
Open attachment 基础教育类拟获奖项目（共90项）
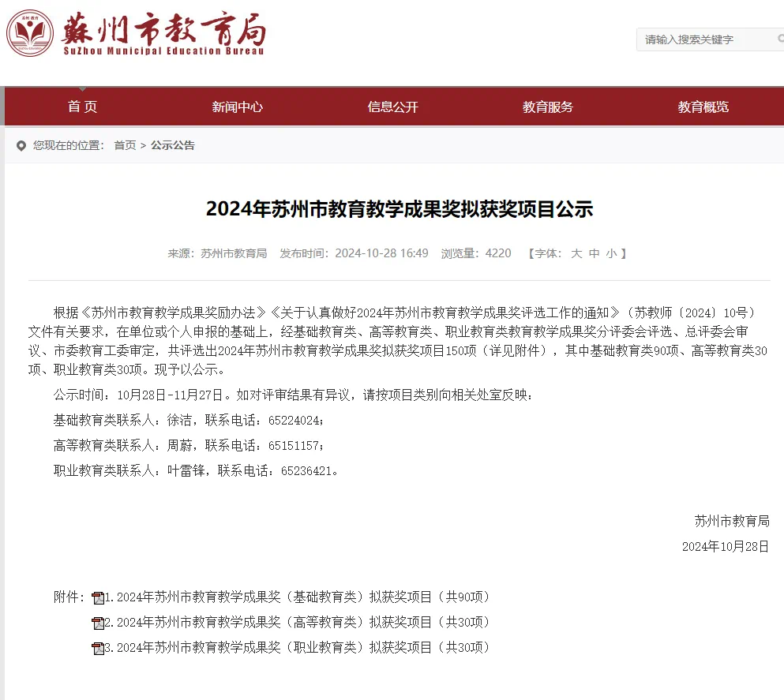(298, 597)
